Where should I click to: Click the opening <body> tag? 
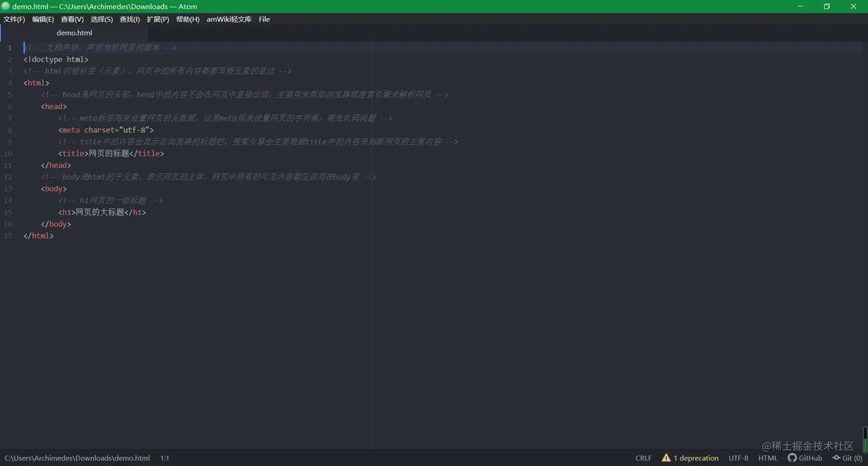[x=54, y=188]
